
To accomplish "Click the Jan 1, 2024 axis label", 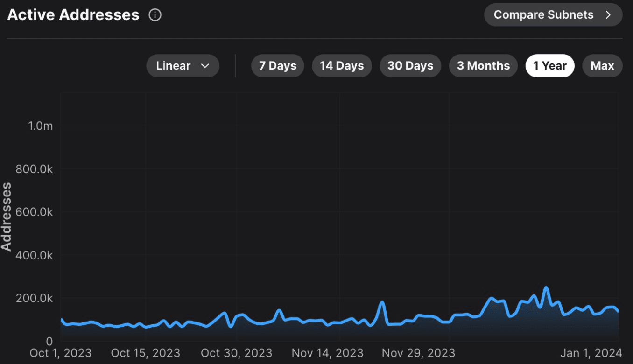I will (591, 353).
